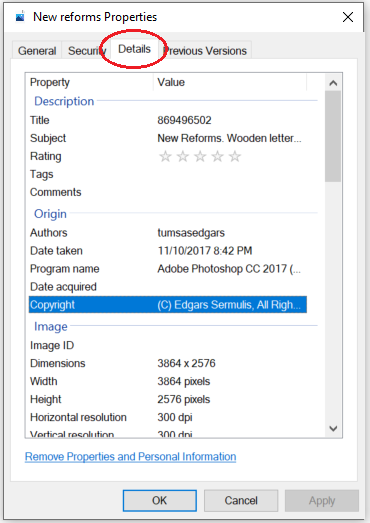Set rating to four stars
This screenshot has width=370, height=523.
(x=217, y=156)
